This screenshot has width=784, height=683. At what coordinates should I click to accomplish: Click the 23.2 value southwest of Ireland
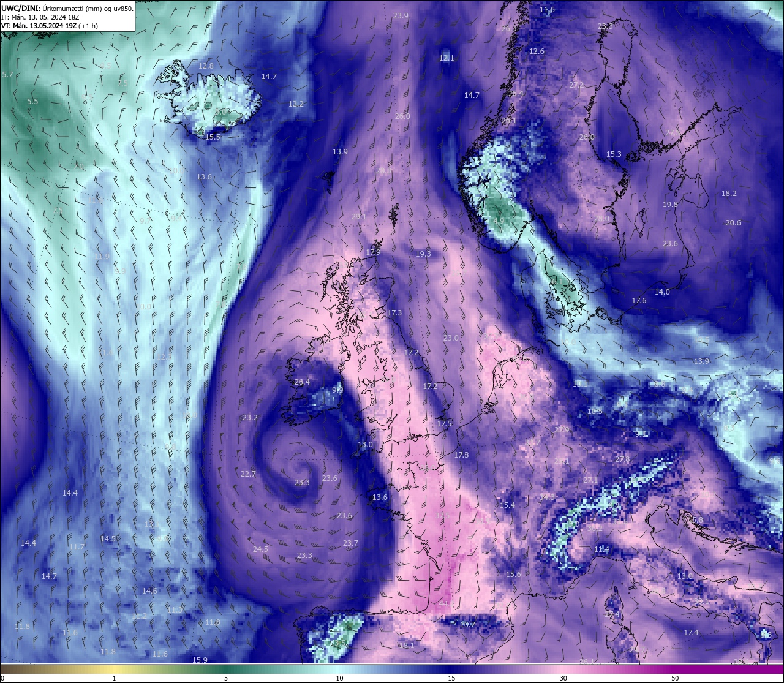click(x=250, y=418)
